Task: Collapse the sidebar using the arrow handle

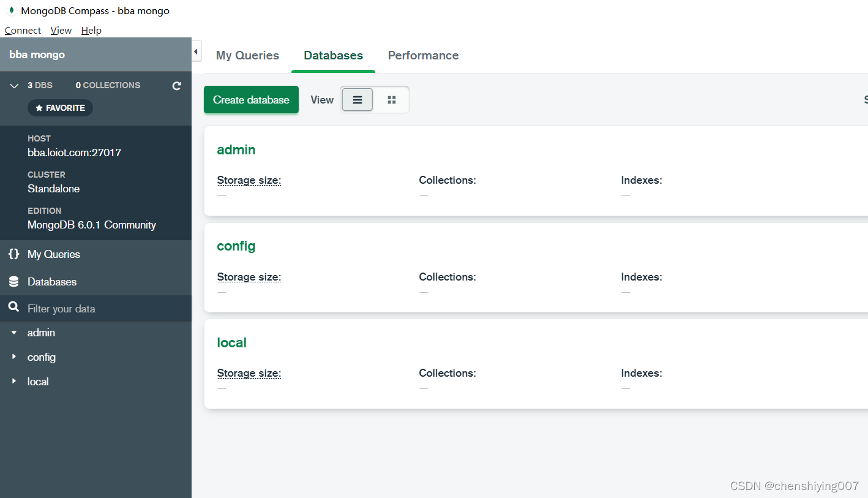Action: click(x=196, y=52)
